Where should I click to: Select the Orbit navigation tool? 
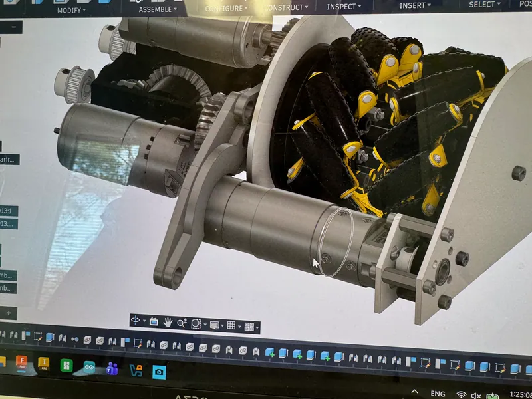[x=135, y=320]
